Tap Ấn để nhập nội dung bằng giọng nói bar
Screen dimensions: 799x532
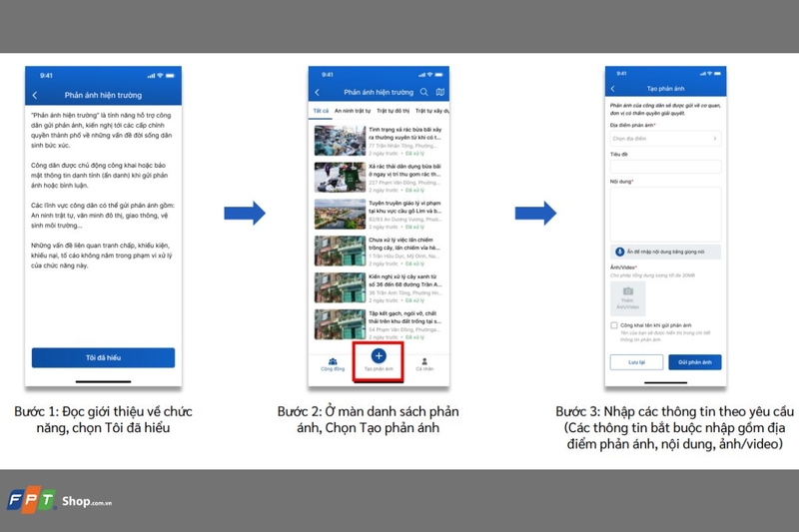(665, 252)
